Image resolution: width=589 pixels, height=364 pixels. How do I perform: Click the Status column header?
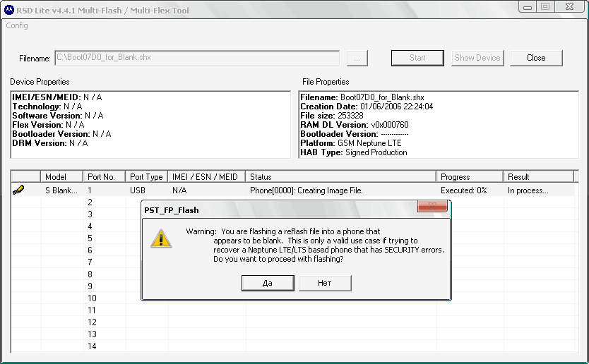click(x=340, y=177)
